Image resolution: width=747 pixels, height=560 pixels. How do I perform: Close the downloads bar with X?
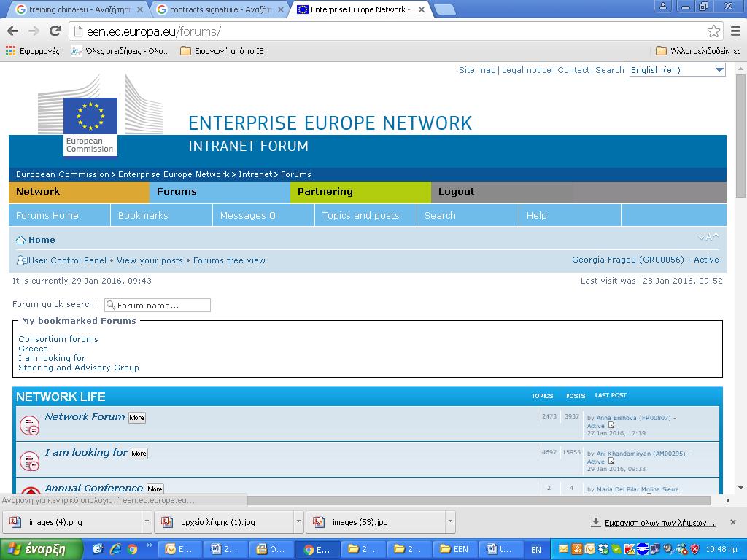pyautogui.click(x=732, y=522)
